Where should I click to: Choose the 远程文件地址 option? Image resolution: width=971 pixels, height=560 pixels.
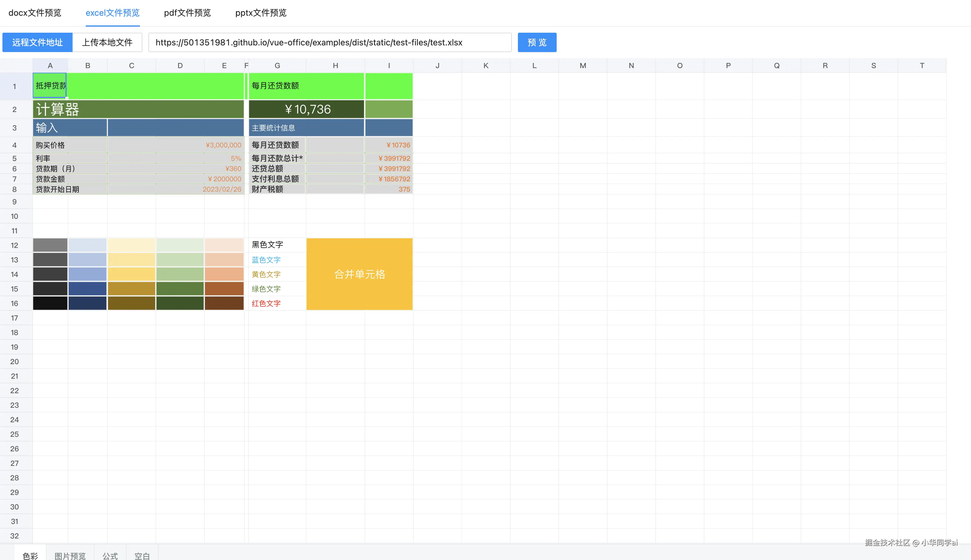(x=37, y=42)
